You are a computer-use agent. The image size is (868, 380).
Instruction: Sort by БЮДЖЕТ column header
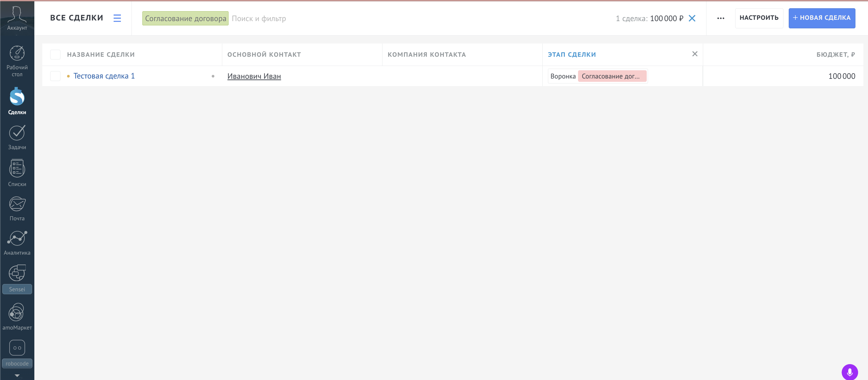pos(835,54)
